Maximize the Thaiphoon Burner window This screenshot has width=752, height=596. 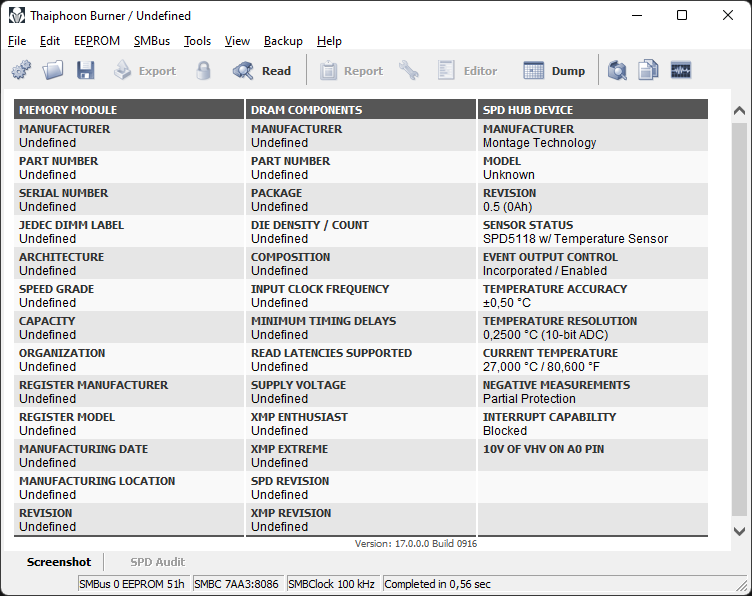pyautogui.click(x=682, y=15)
